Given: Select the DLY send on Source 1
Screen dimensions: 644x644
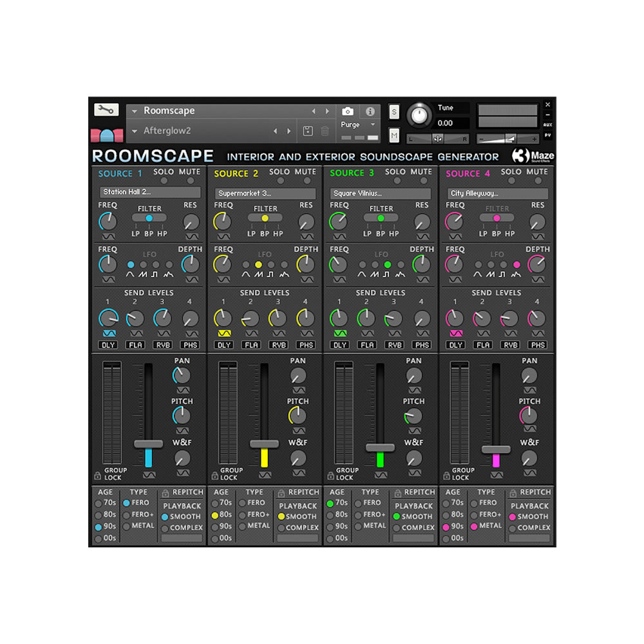Looking at the screenshot, I should tap(108, 345).
